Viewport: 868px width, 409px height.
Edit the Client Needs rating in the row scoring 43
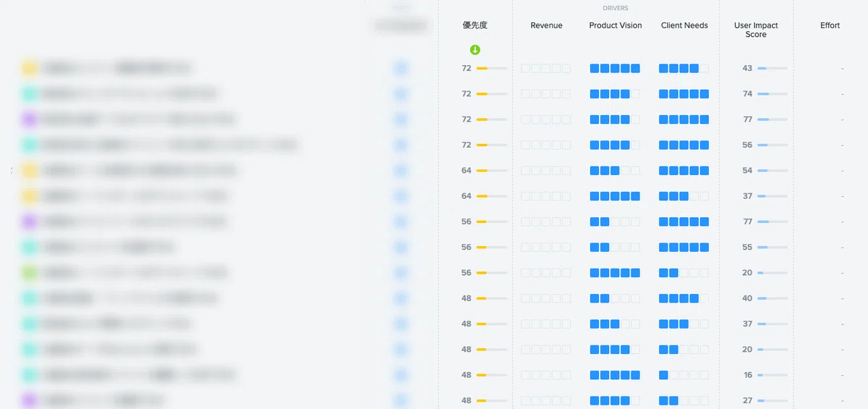pyautogui.click(x=684, y=69)
